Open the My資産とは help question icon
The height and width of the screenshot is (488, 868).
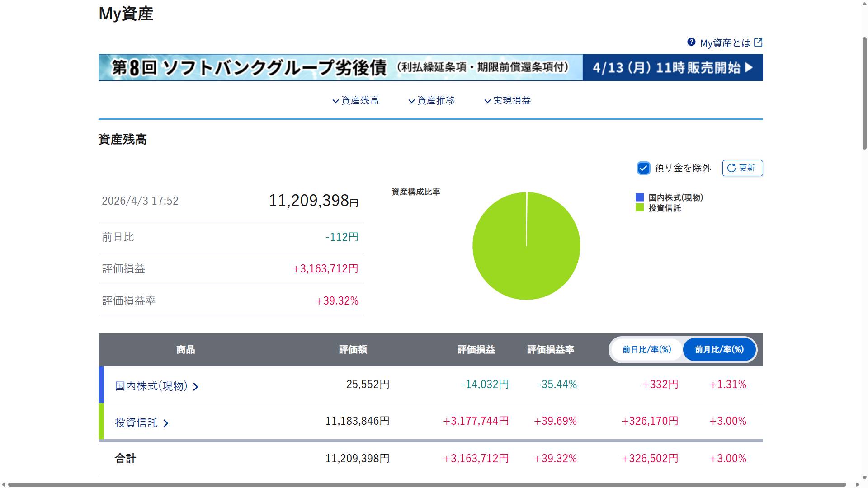tap(690, 42)
